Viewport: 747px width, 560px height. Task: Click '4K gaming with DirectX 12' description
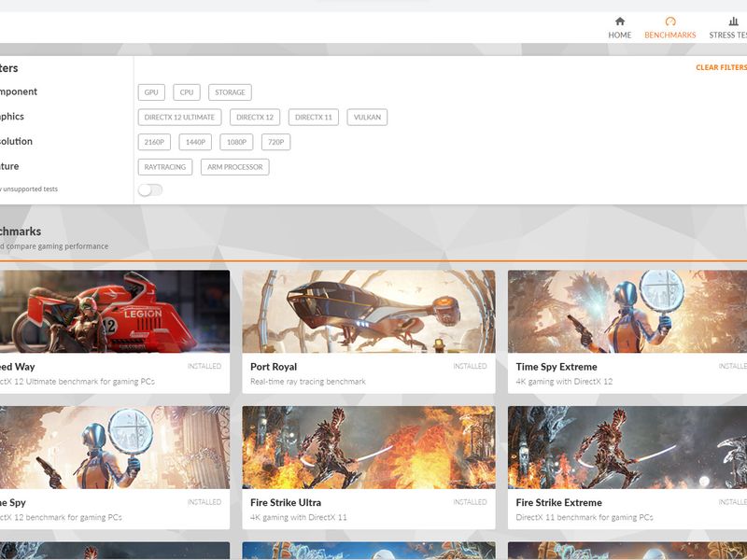coord(564,382)
